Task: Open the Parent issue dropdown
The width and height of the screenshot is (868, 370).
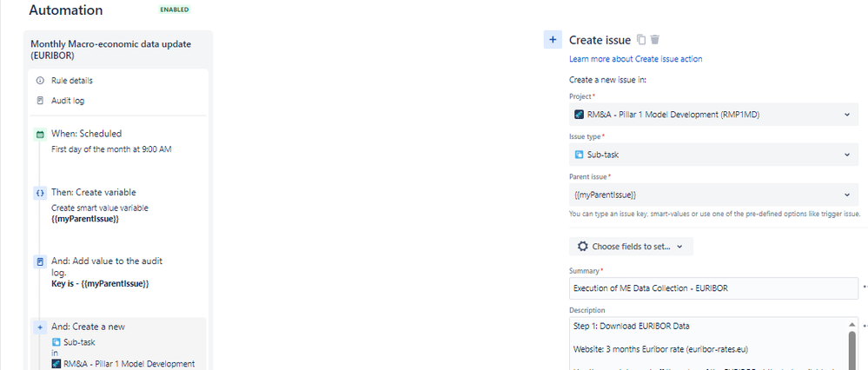Action: (x=713, y=195)
